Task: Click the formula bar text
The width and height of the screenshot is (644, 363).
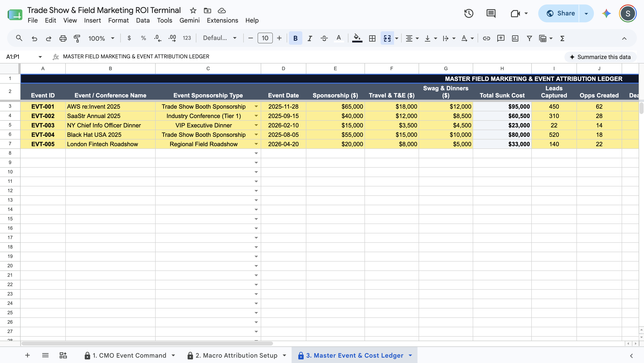Action: [136, 57]
